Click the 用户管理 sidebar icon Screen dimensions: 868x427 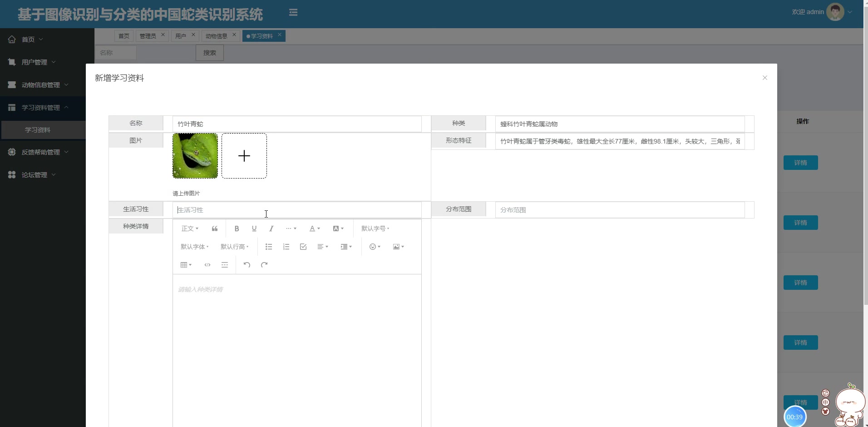pos(12,62)
